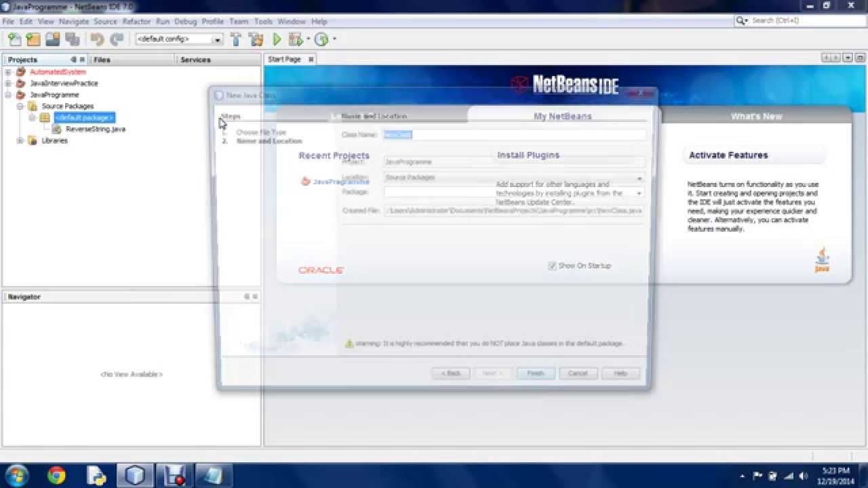
Task: Click the volume icon in system tray
Action: coord(804,476)
